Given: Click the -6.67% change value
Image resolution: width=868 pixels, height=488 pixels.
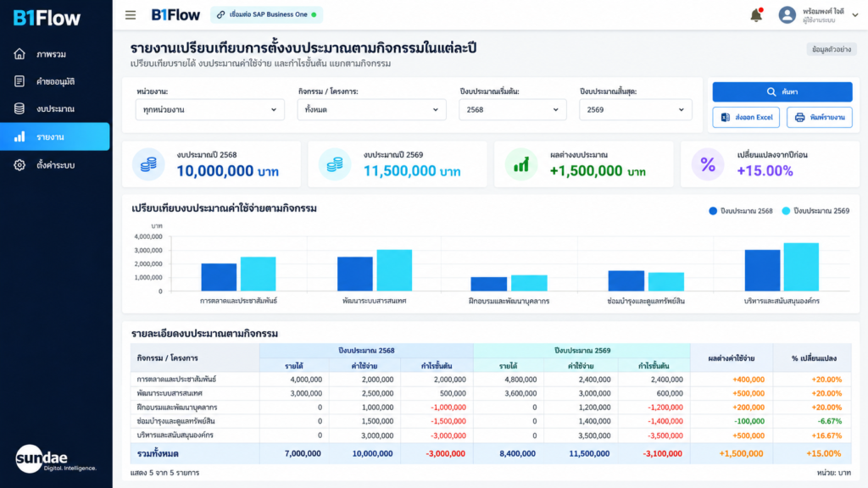Looking at the screenshot, I should (x=830, y=421).
